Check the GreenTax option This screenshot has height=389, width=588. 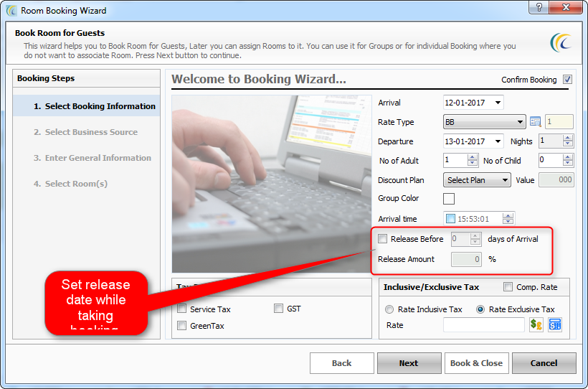pos(181,326)
